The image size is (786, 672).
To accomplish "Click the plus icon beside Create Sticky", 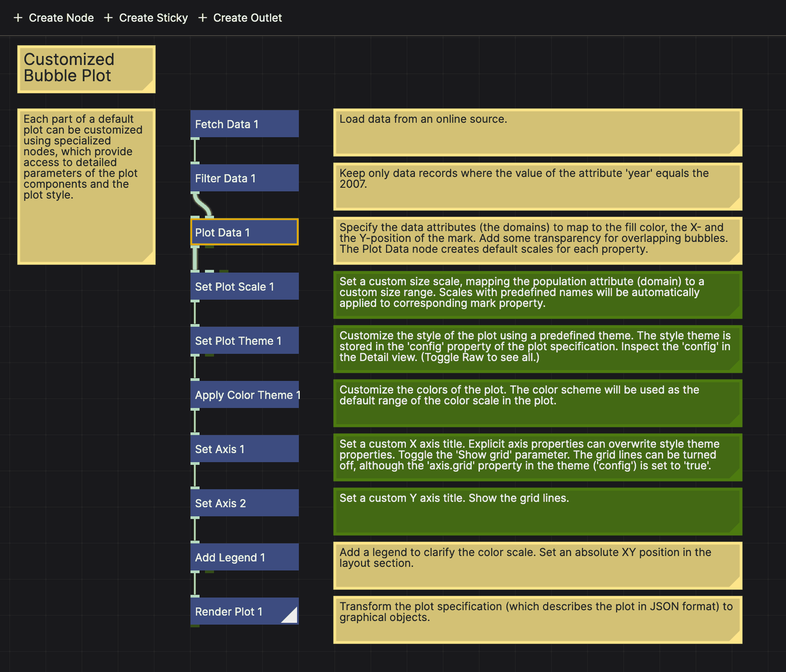I will 108,18.
